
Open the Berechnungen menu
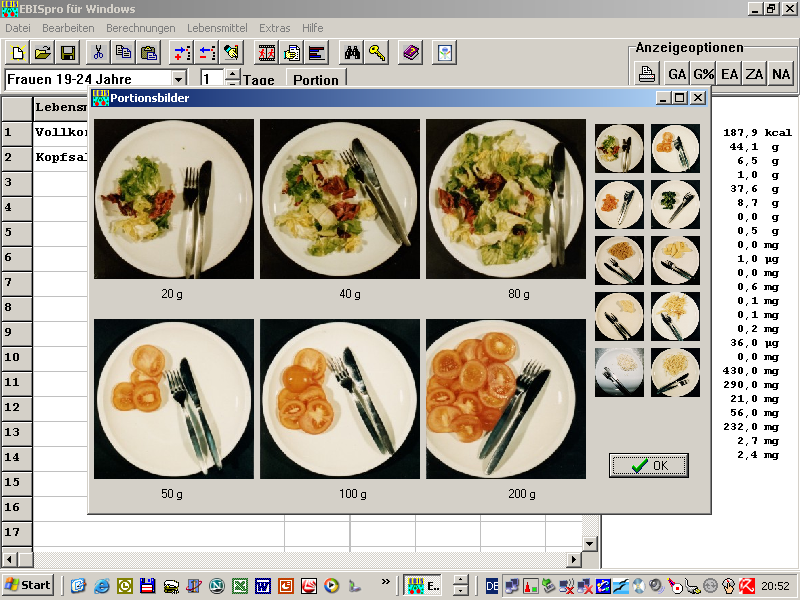(140, 28)
